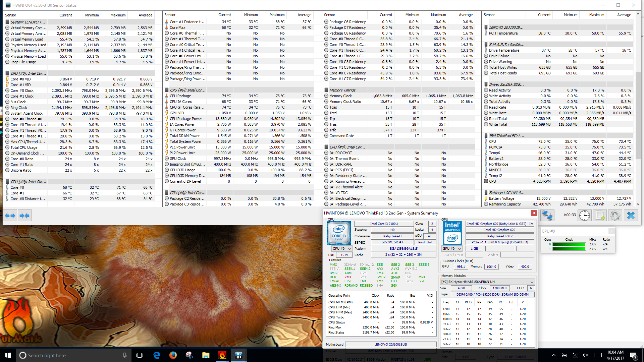Image resolution: width=644 pixels, height=362 pixels.
Task: Click the Intel Core i3 logo image
Action: pos(339,233)
